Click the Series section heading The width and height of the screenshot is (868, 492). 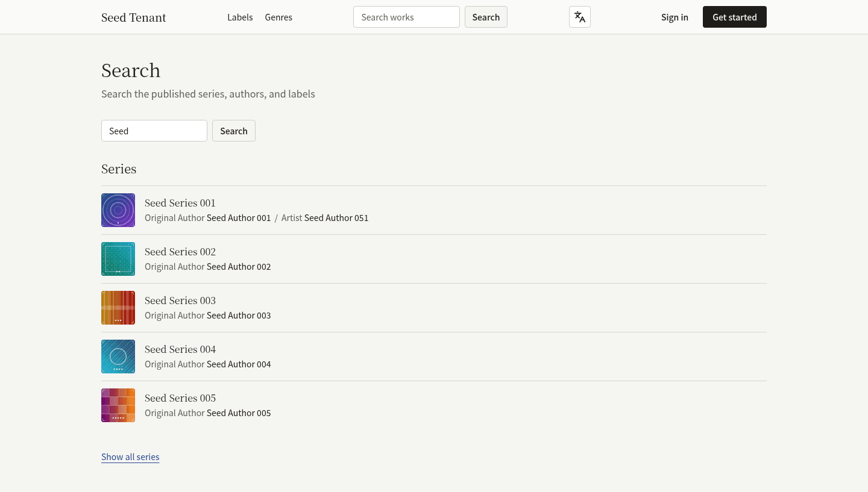[119, 169]
